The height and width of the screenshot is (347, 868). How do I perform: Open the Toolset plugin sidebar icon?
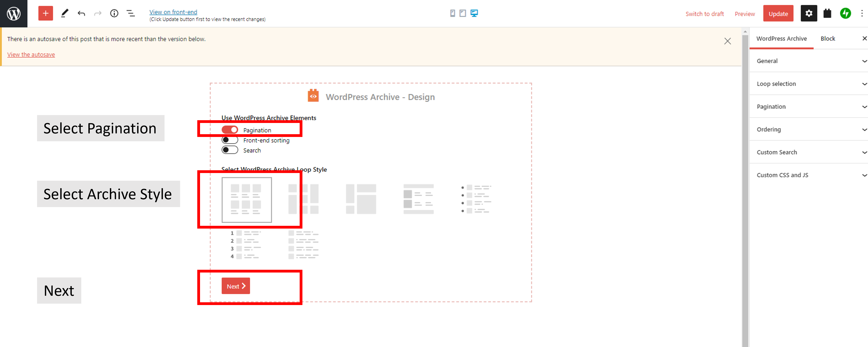(827, 13)
